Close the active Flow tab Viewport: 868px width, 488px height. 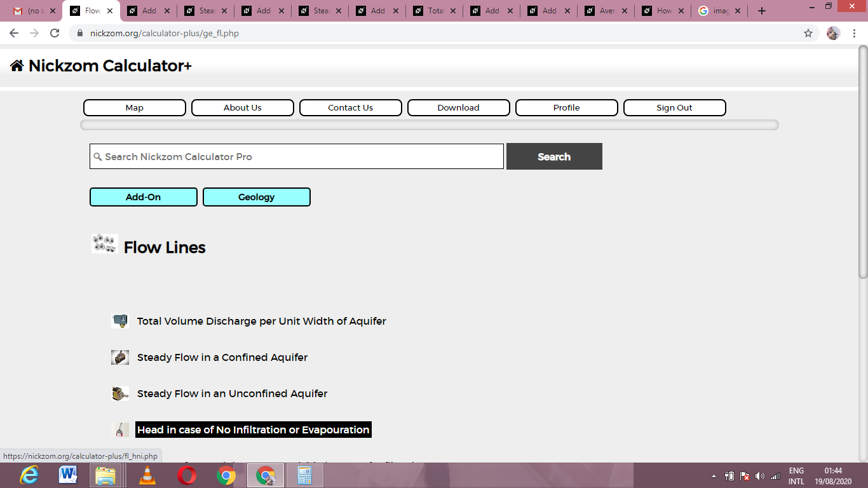coord(110,11)
